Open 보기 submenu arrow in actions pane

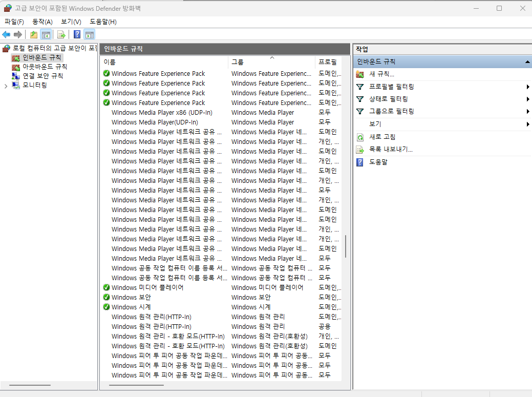tap(527, 124)
